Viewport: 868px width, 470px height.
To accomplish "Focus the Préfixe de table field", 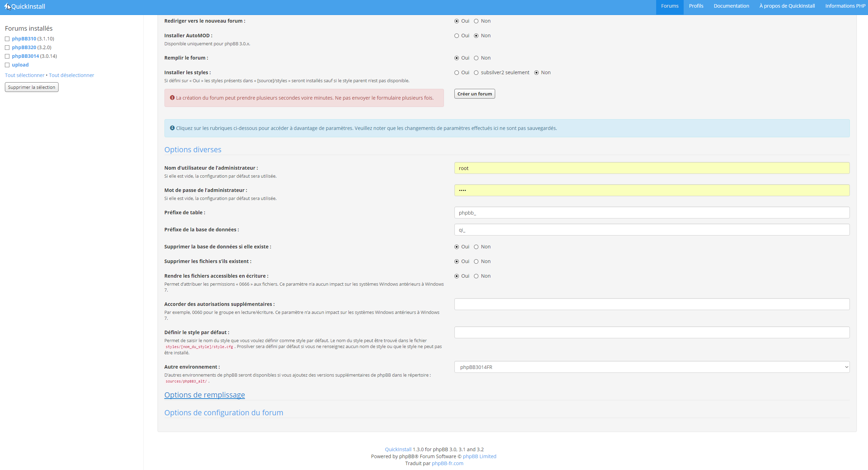I will coord(652,213).
